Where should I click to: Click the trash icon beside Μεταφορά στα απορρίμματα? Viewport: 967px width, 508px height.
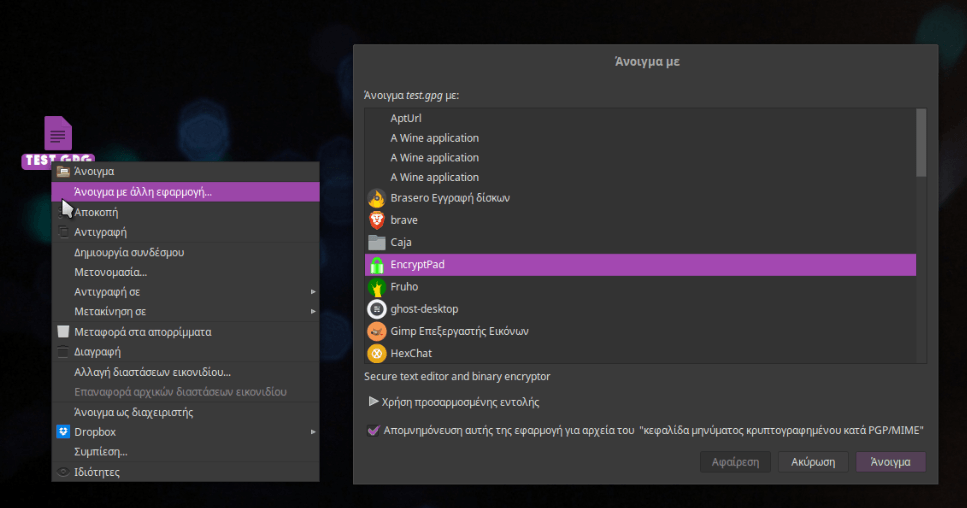pyautogui.click(x=63, y=332)
